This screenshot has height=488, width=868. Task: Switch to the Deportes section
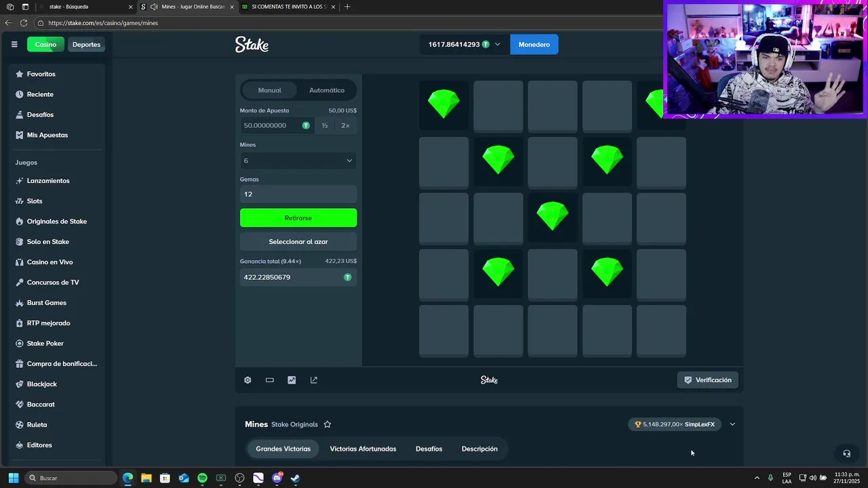point(86,45)
